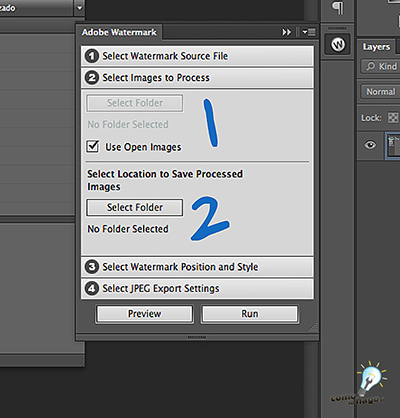The width and height of the screenshot is (400, 418).
Task: Click the step 4 number badge
Action: pos(92,288)
